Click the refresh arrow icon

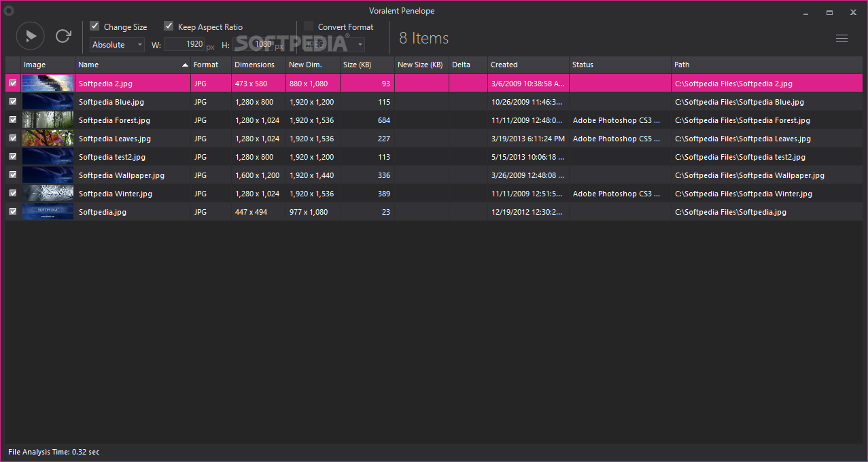click(63, 36)
